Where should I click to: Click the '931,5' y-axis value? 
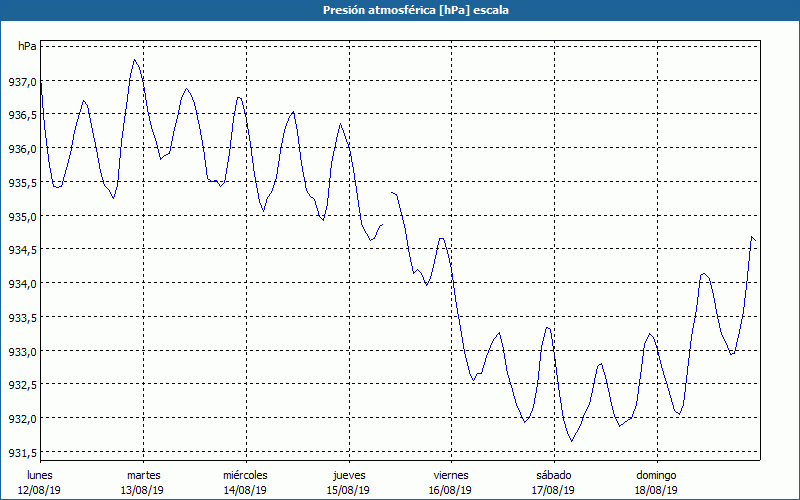[x=22, y=453]
